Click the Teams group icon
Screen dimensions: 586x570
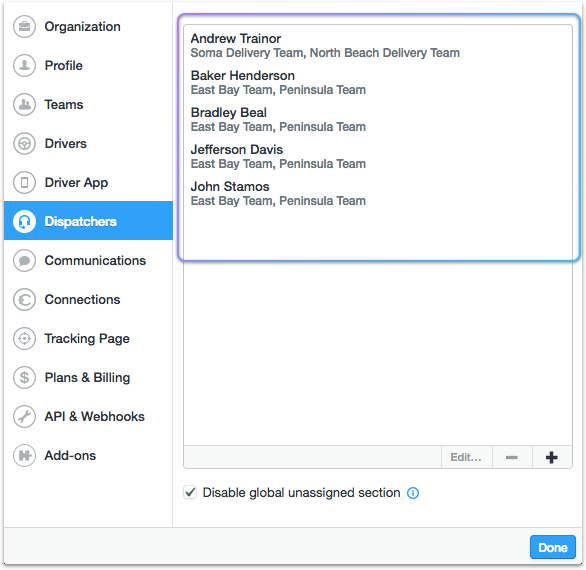pos(24,104)
